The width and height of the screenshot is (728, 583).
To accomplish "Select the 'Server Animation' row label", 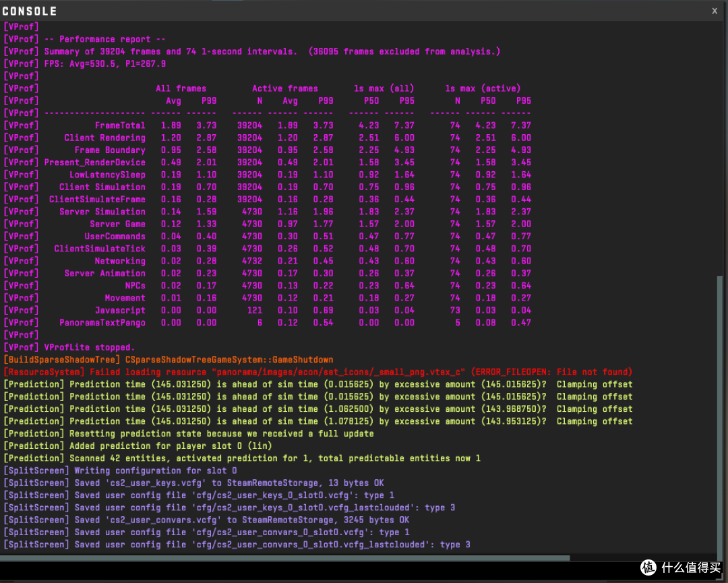I will tap(105, 273).
